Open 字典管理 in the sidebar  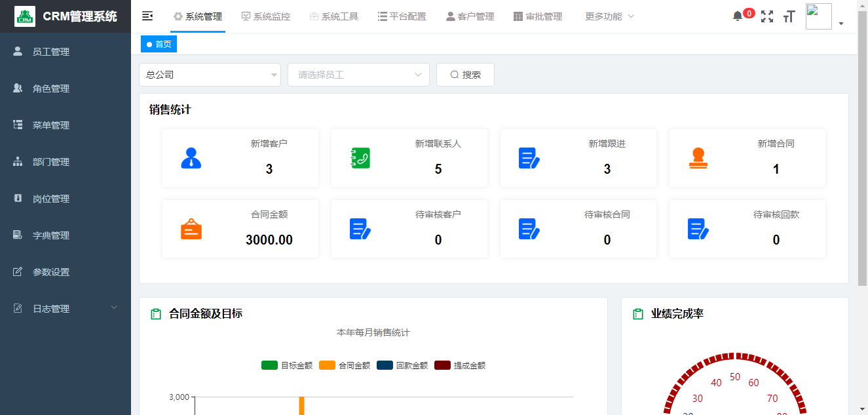(66, 235)
